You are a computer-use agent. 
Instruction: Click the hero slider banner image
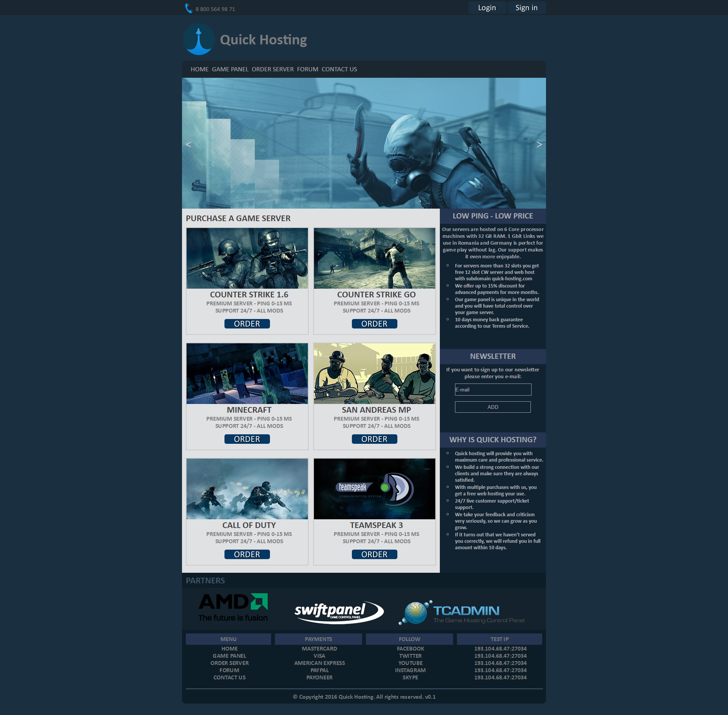click(364, 143)
